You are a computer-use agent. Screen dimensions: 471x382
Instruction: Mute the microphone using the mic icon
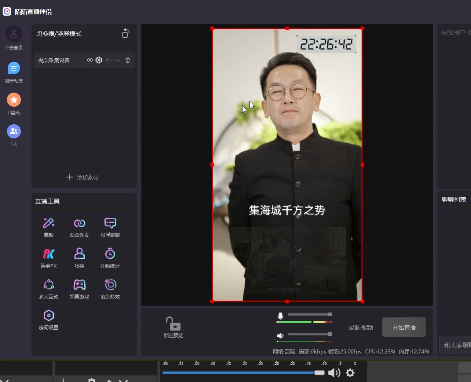[x=280, y=316]
